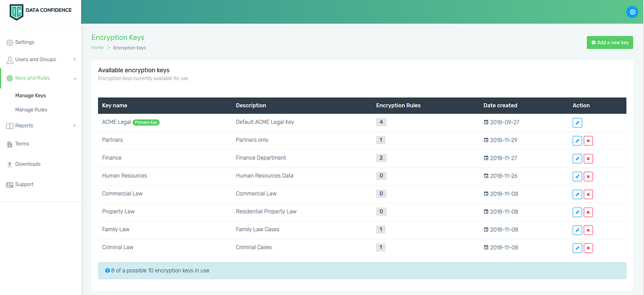The width and height of the screenshot is (644, 295).
Task: Open Manage Keys submenu item
Action: [31, 95]
